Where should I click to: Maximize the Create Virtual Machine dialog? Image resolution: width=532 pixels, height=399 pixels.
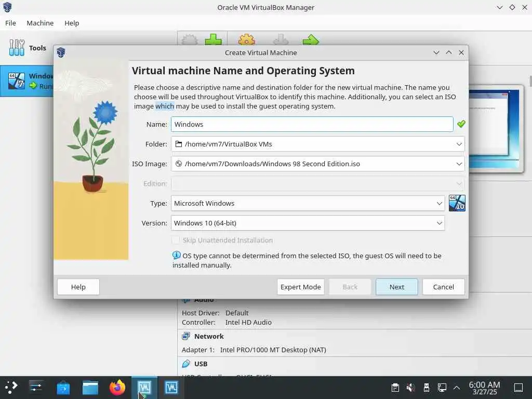click(x=448, y=52)
